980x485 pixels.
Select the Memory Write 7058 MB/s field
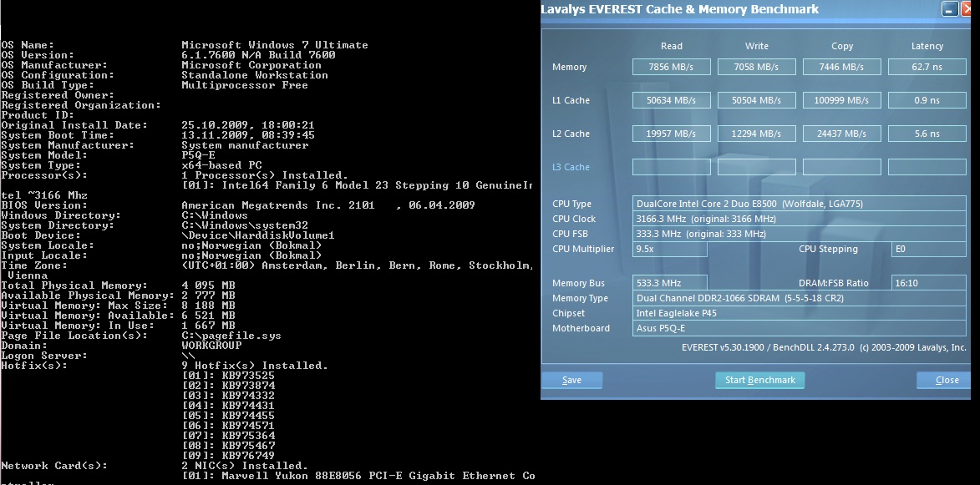point(756,67)
